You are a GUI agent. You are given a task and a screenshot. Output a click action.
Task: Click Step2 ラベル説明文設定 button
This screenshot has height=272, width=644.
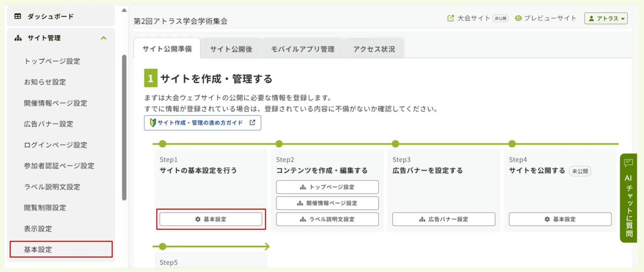pyautogui.click(x=327, y=219)
